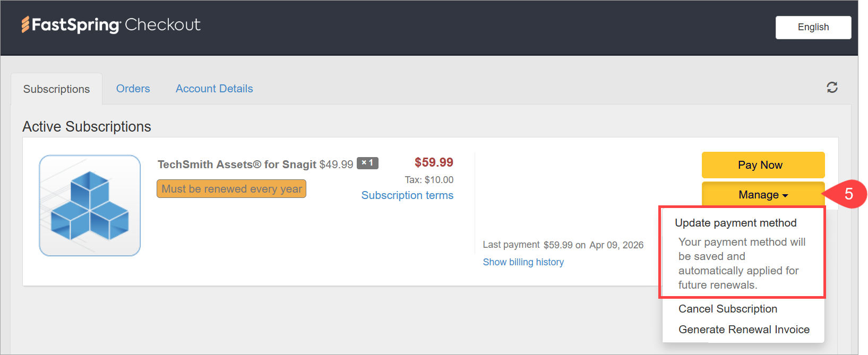This screenshot has width=868, height=355.
Task: Click the FastSpring Checkout logo
Action: coord(111,25)
